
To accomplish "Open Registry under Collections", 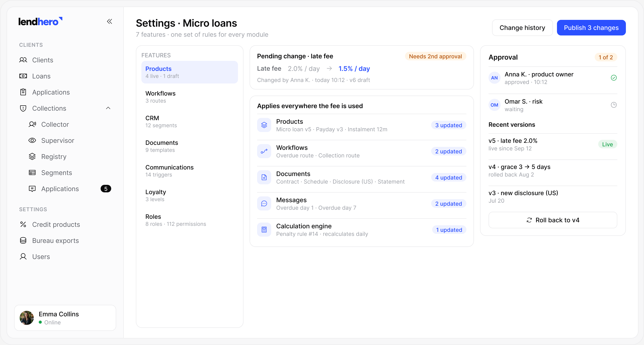I will [x=65, y=156].
